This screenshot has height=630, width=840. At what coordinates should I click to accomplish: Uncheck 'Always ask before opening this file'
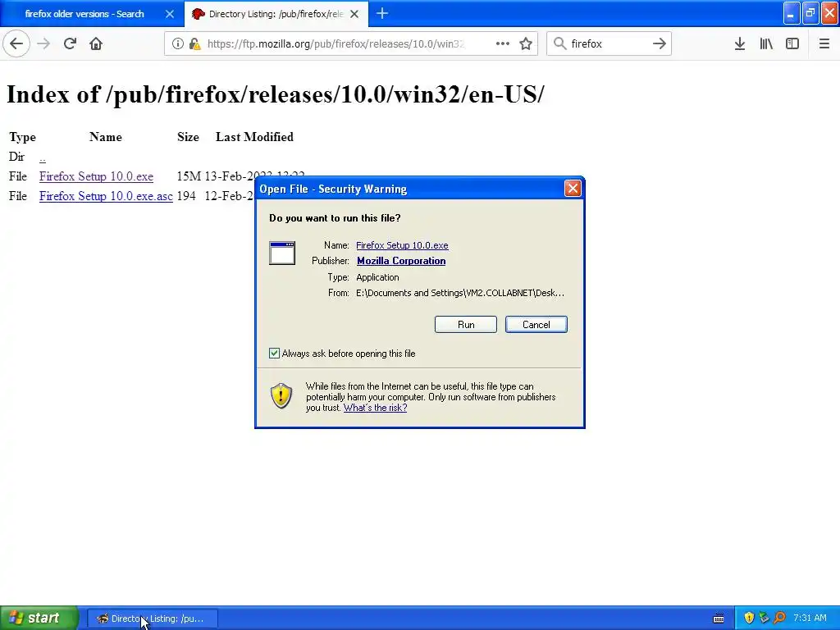[x=274, y=353]
